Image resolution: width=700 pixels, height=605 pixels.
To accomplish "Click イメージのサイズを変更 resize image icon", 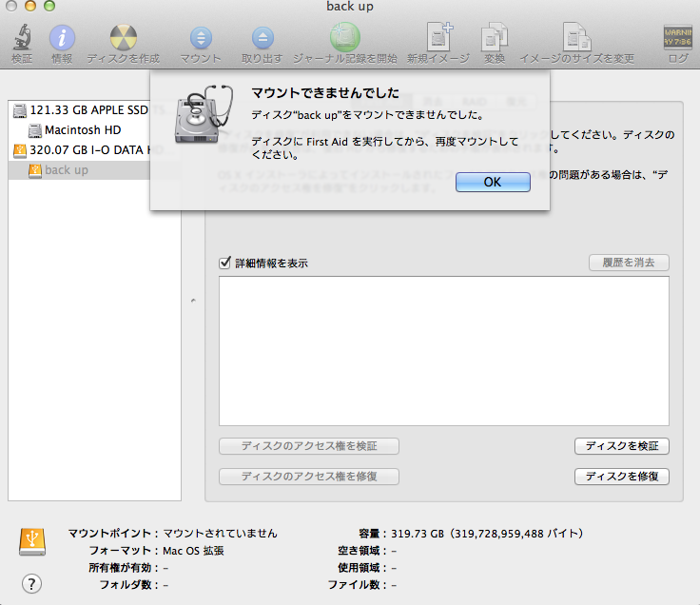I will pyautogui.click(x=576, y=36).
